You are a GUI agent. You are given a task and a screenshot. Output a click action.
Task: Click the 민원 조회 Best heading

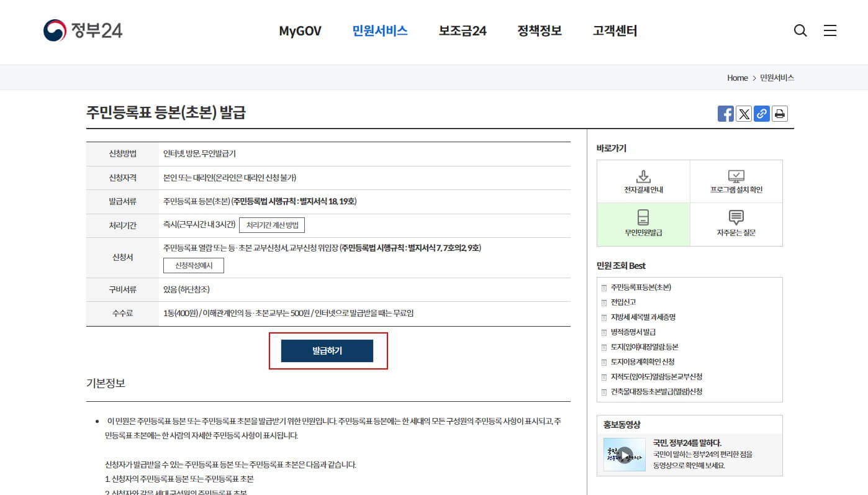(621, 266)
